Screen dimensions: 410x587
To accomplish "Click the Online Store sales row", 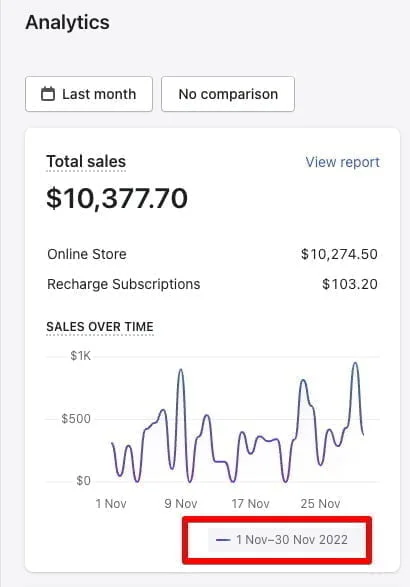I will [212, 254].
